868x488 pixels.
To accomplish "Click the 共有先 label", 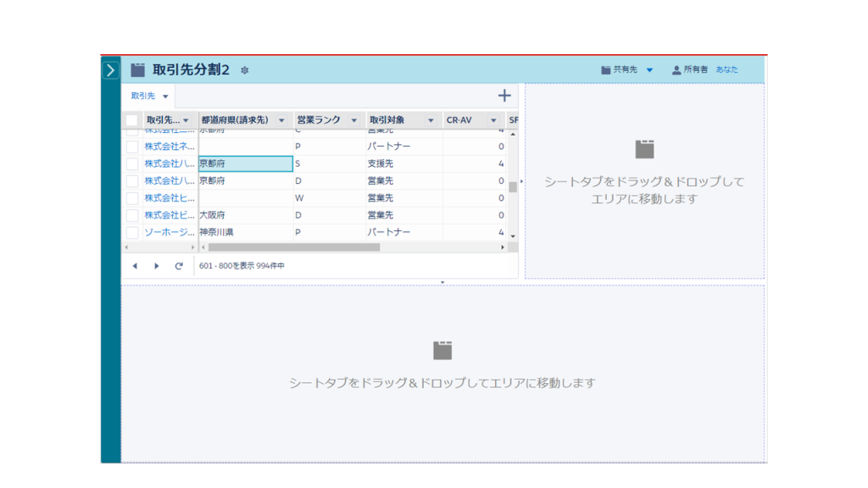I will pos(625,69).
